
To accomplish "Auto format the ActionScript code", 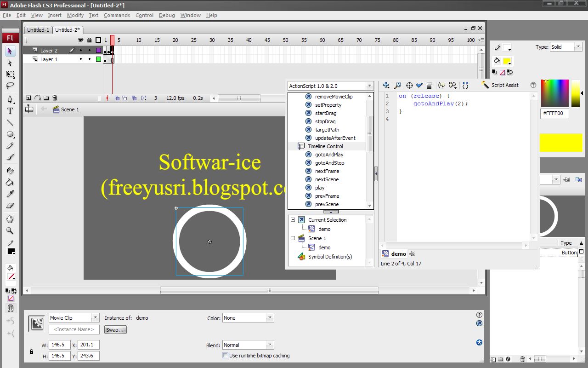I will click(x=430, y=85).
